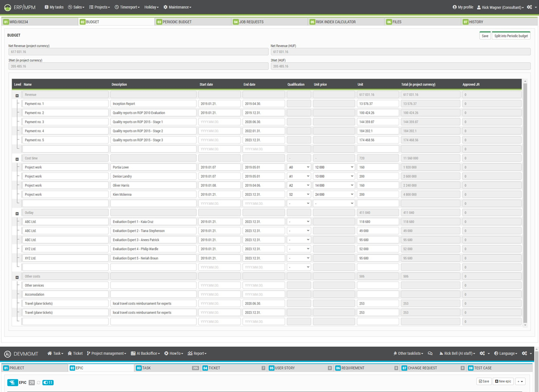
Task: Open the Timereport menu
Action: click(x=127, y=7)
